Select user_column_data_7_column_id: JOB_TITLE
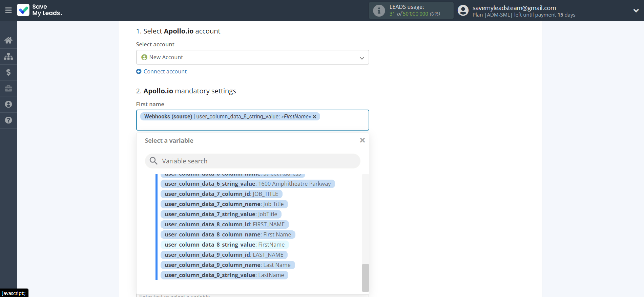Viewport: 644px width, 297px height. click(x=221, y=194)
